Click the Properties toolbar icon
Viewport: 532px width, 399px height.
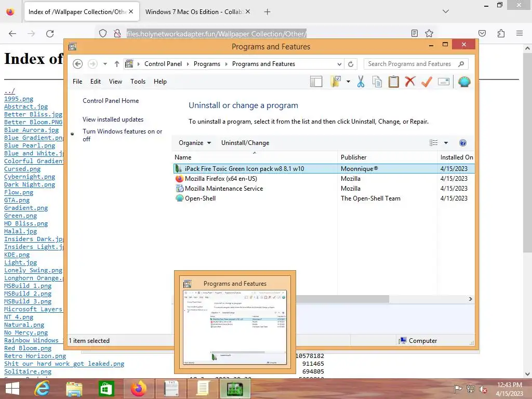[x=444, y=82]
